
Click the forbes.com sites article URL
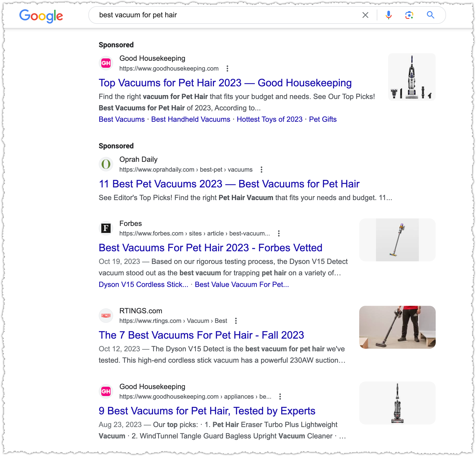(195, 233)
